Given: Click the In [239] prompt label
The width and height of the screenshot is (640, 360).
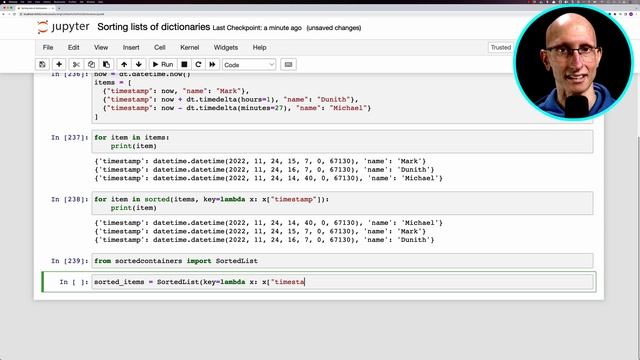Looking at the screenshot, I should click(x=69, y=261).
